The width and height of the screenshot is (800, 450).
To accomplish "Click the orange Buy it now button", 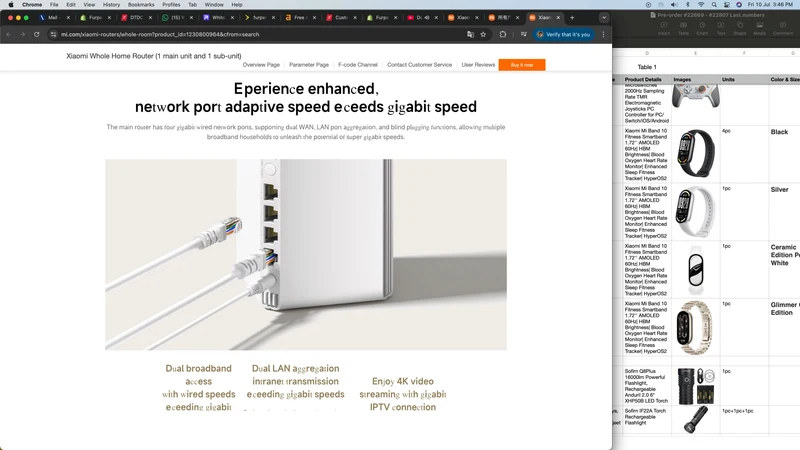I will pyautogui.click(x=522, y=65).
